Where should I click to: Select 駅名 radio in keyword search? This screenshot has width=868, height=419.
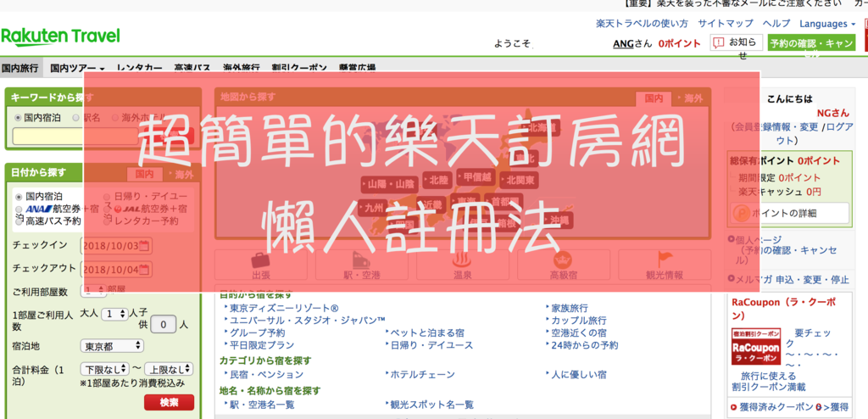click(x=77, y=118)
